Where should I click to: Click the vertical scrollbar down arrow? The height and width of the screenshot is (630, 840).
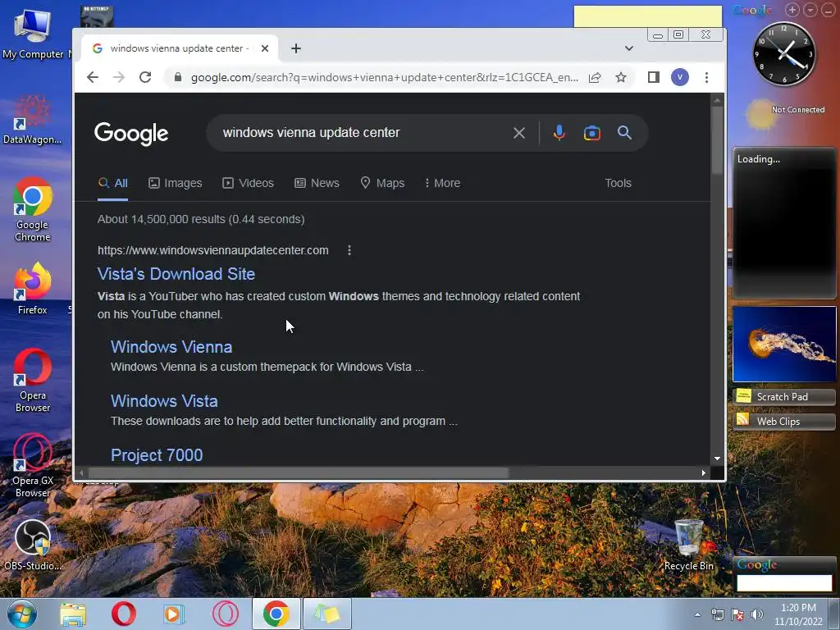(x=717, y=459)
